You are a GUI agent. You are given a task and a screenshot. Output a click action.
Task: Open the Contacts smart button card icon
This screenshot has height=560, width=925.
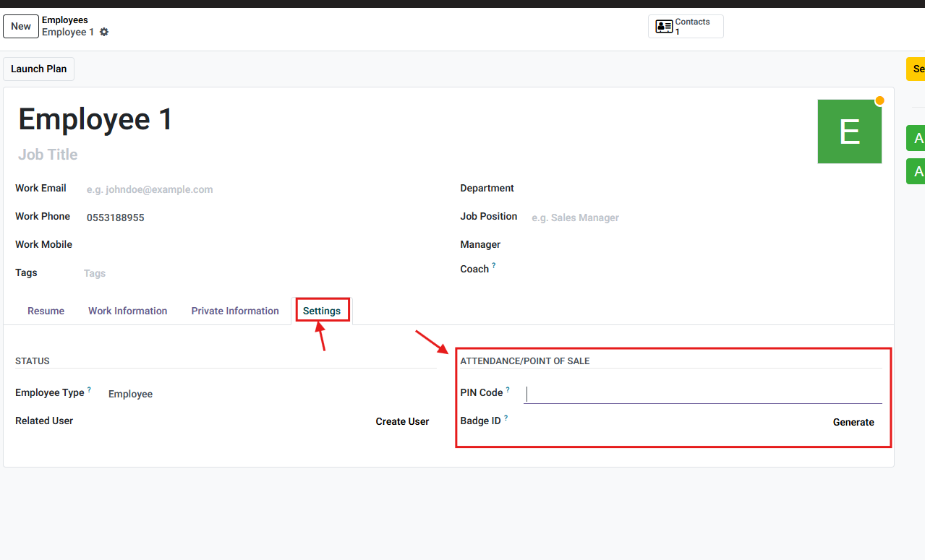tap(663, 27)
